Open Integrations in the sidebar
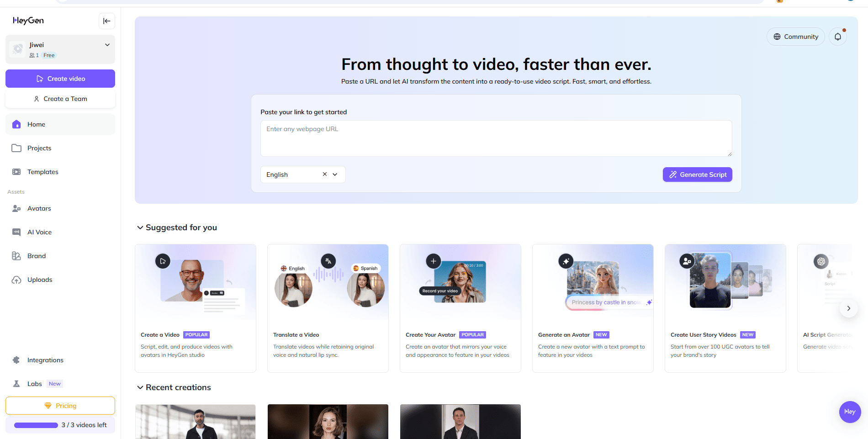 click(x=60, y=360)
